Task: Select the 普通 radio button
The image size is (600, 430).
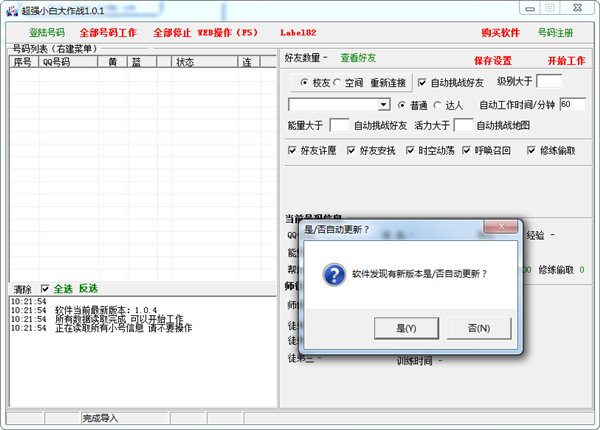Action: tap(401, 104)
